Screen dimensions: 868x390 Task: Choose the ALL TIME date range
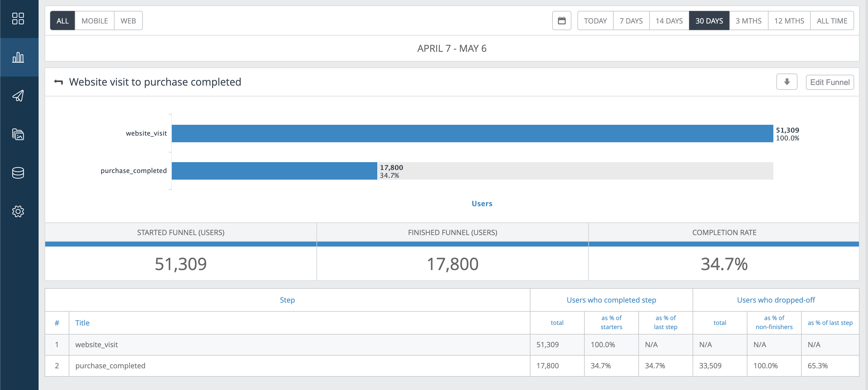[832, 20]
